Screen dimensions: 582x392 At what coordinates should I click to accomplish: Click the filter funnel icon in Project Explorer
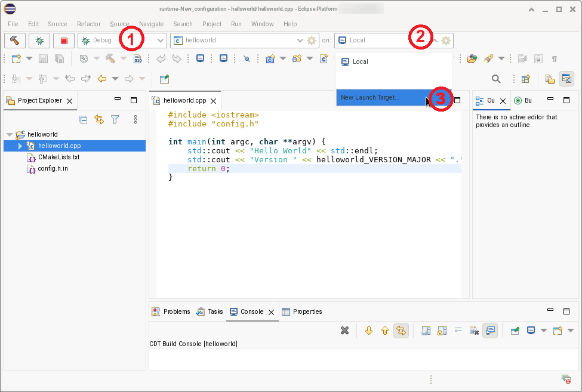click(x=115, y=119)
